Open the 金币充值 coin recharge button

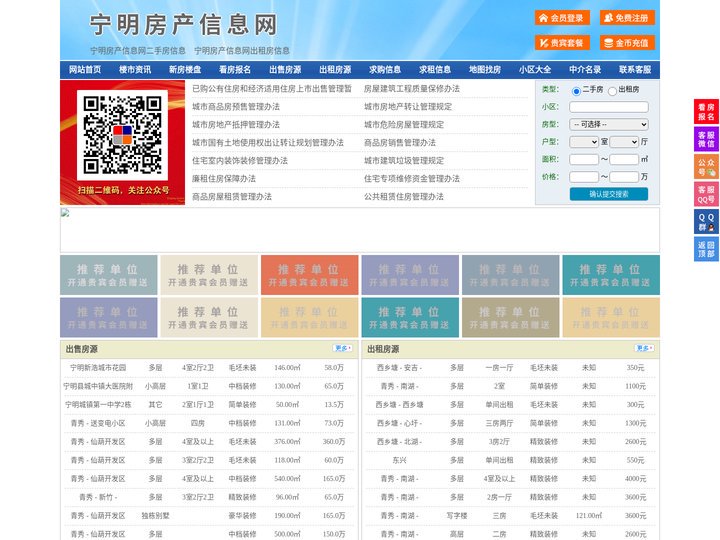627,43
